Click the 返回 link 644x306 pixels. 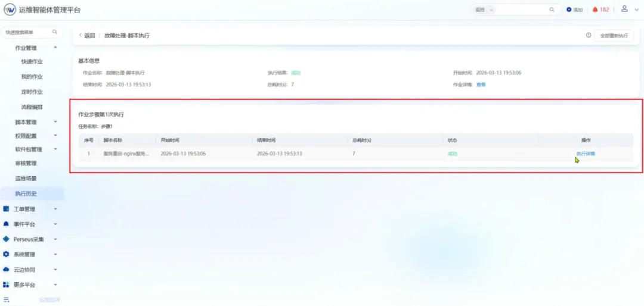(x=89, y=36)
